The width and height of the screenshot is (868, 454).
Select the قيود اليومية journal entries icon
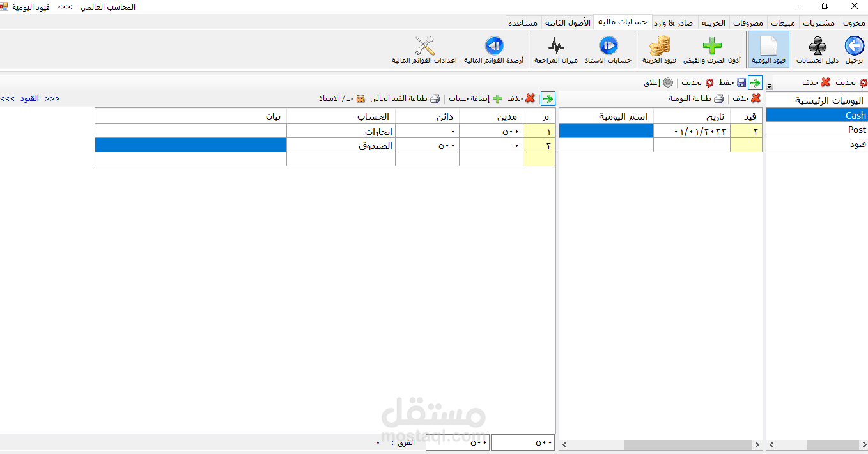[768, 49]
